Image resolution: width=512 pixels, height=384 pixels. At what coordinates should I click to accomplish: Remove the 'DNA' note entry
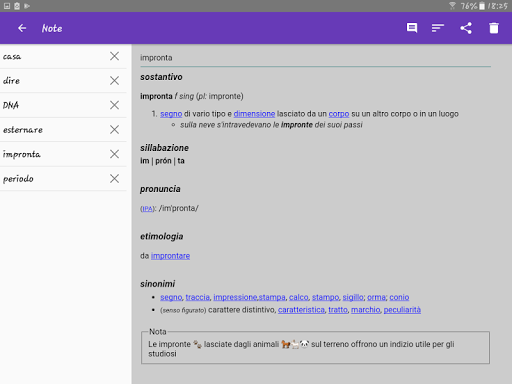(114, 105)
